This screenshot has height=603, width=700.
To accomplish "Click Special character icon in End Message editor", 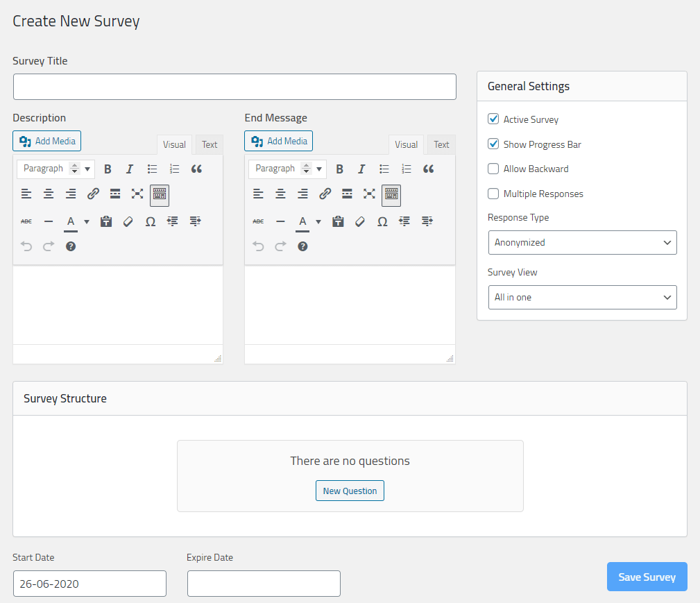I will [382, 221].
